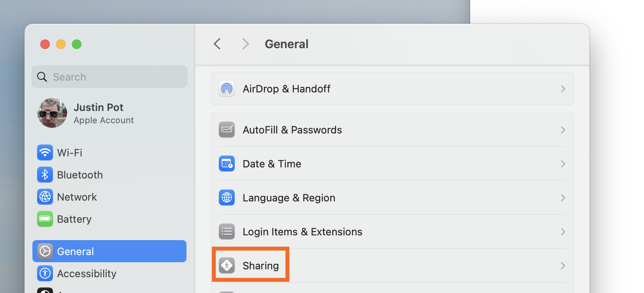Click Justin Pot's profile picture

(x=52, y=113)
